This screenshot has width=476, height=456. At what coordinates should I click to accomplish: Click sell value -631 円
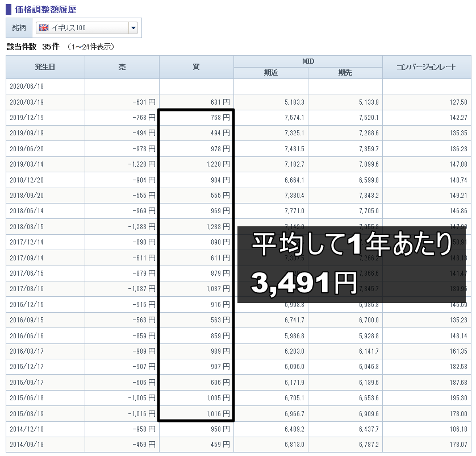pyautogui.click(x=144, y=102)
